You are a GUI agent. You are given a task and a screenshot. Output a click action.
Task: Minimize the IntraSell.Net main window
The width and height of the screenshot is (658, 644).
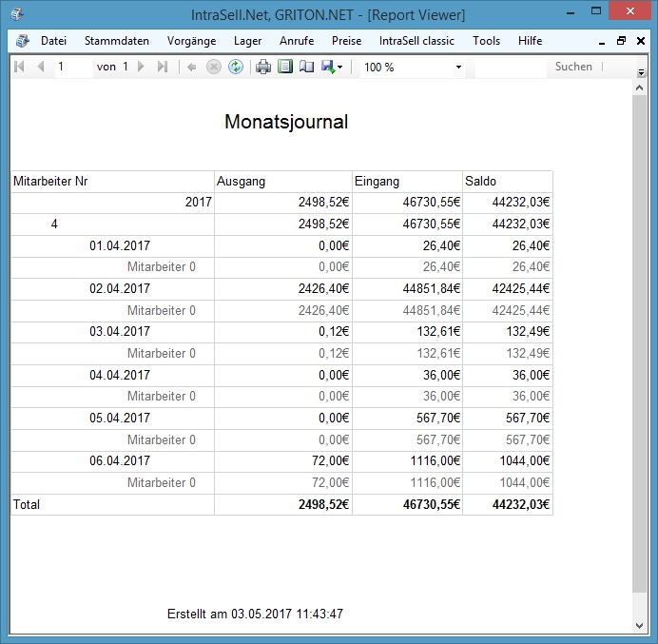click(x=571, y=12)
